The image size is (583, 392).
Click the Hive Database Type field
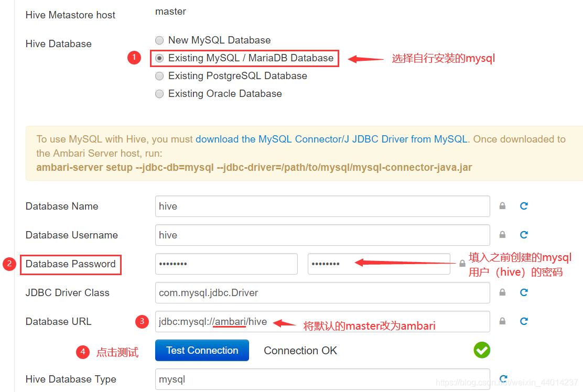tap(322, 379)
